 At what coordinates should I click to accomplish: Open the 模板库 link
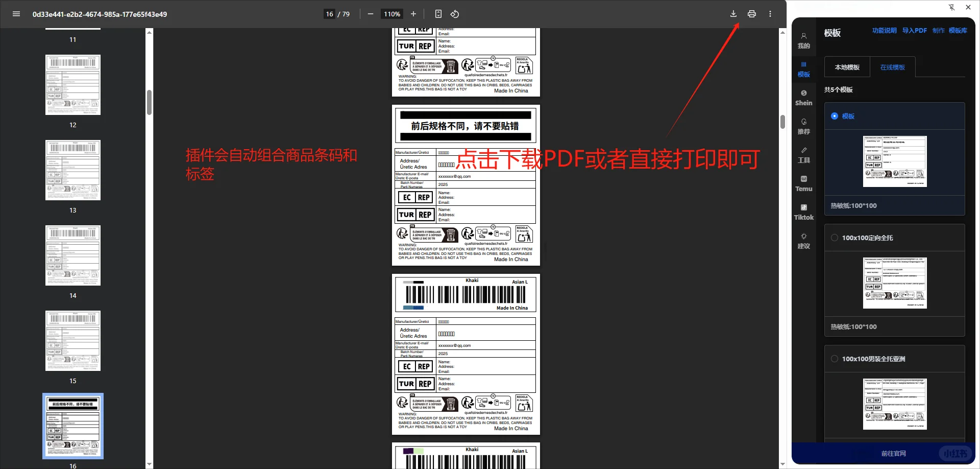959,30
